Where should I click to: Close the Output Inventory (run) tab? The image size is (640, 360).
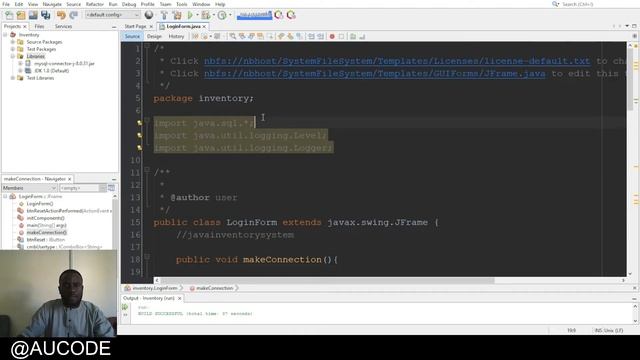point(180,298)
